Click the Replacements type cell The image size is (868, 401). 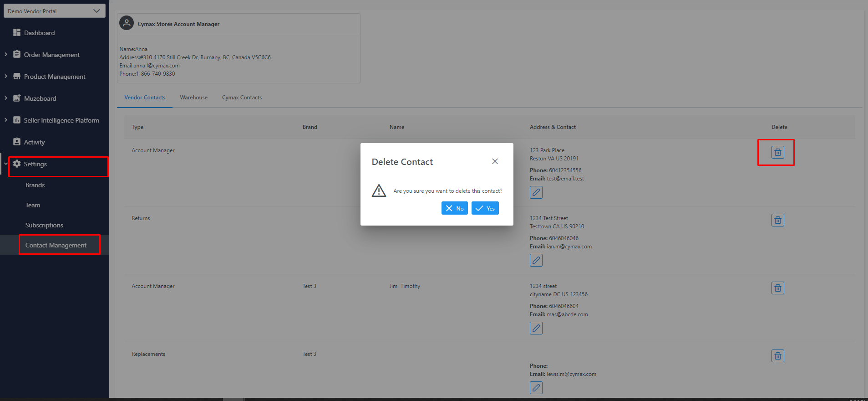(x=148, y=354)
